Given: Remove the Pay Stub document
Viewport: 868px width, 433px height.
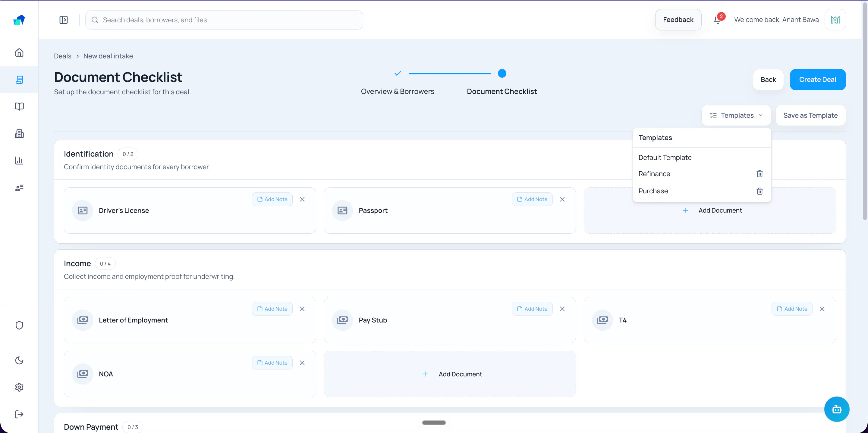Looking at the screenshot, I should click(562, 309).
